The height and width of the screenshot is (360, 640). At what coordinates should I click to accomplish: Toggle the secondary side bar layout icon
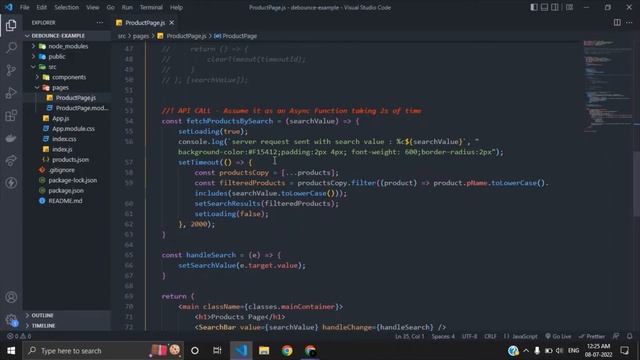(x=555, y=7)
